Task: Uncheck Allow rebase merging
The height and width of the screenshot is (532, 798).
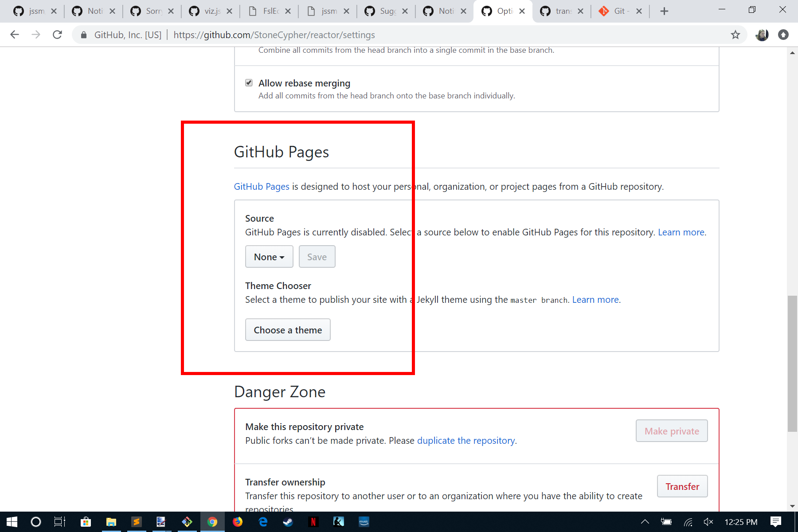Action: (x=249, y=82)
